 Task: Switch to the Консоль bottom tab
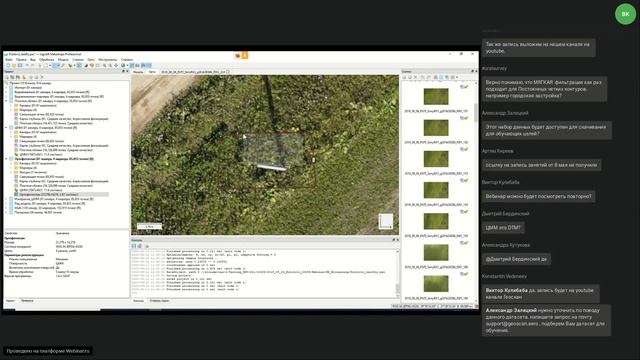pos(139,301)
